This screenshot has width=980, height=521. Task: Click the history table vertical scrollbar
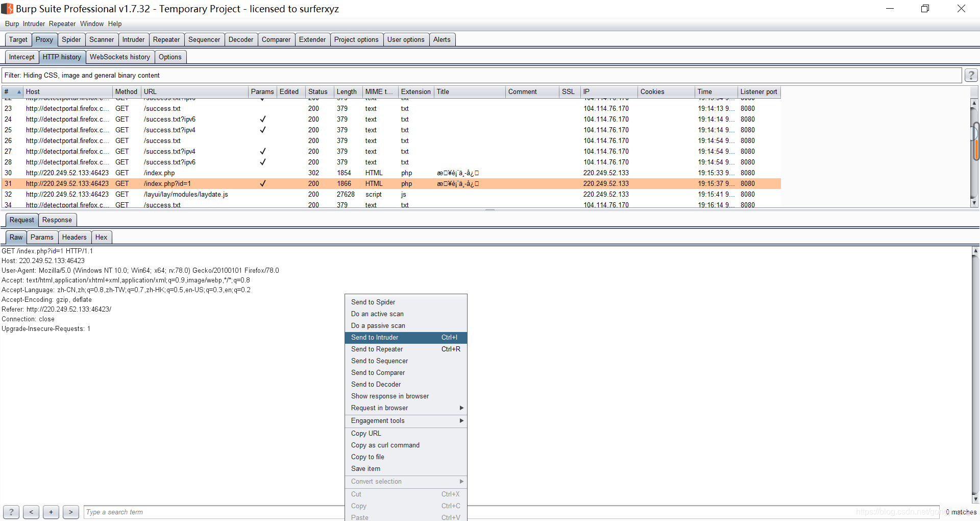[974, 152]
